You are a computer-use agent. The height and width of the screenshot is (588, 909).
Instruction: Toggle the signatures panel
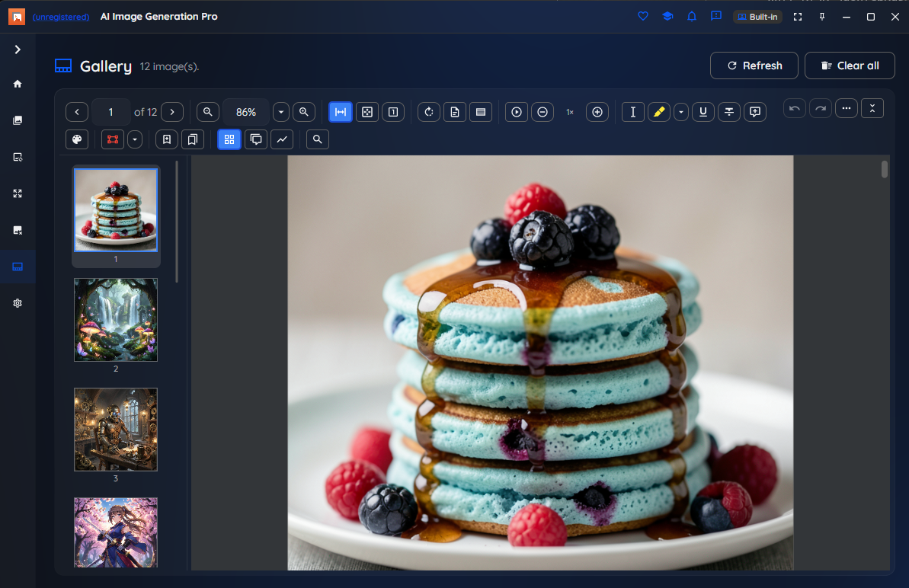point(282,139)
